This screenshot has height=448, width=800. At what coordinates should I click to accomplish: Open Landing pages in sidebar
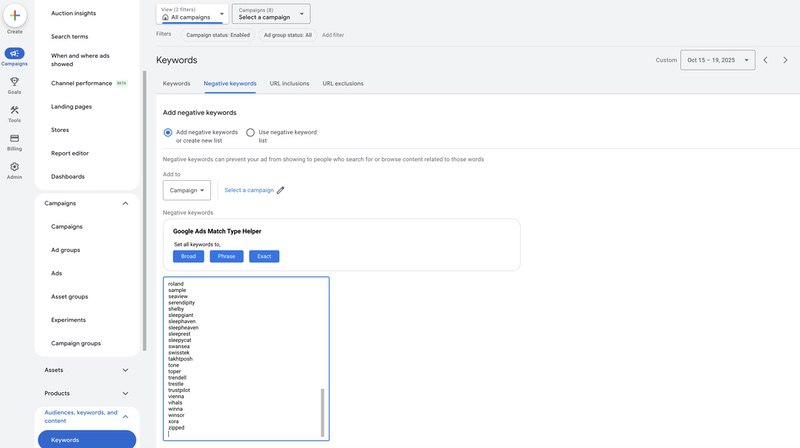click(71, 107)
